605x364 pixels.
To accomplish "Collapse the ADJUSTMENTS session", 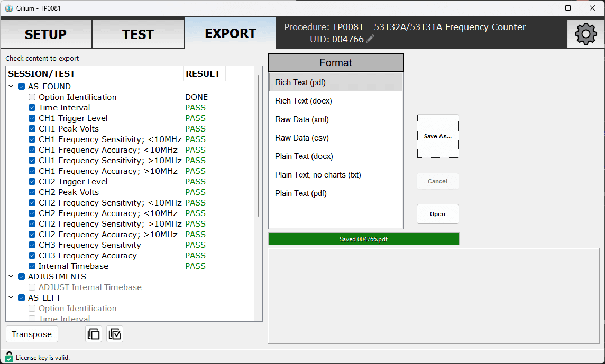I will (11, 276).
